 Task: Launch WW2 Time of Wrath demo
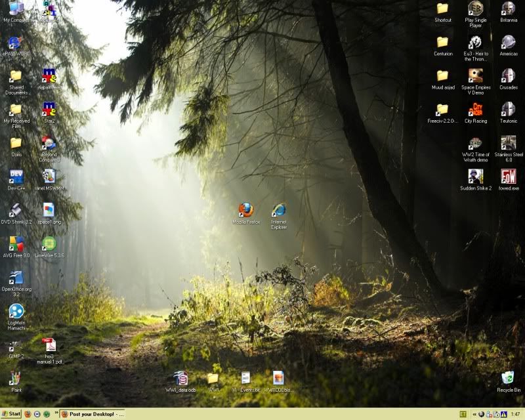coord(475,150)
